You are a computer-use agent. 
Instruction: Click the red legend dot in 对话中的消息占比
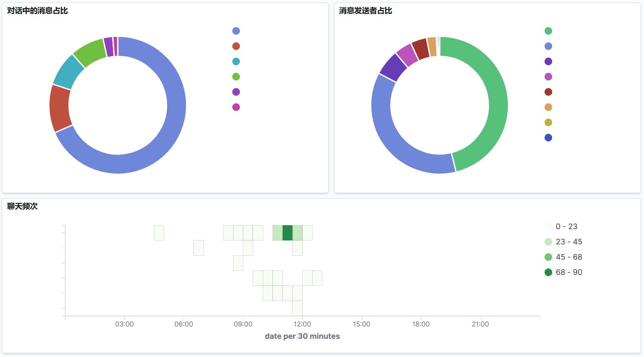[x=236, y=46]
